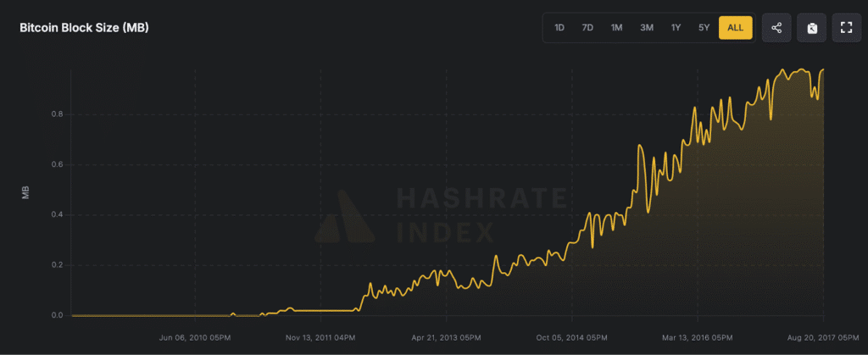This screenshot has width=868, height=355.
Task: Click the Bitcoin Block Size (MB) title
Action: pyautogui.click(x=85, y=28)
